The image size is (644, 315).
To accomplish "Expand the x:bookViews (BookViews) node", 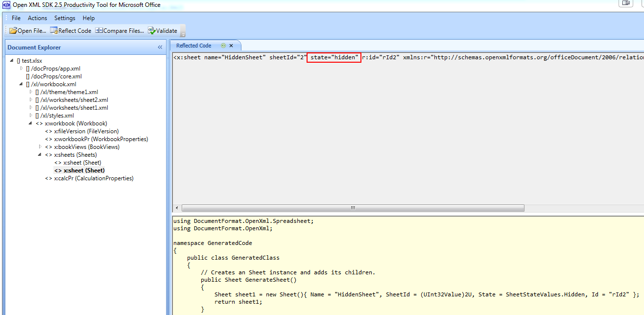I will pos(40,146).
